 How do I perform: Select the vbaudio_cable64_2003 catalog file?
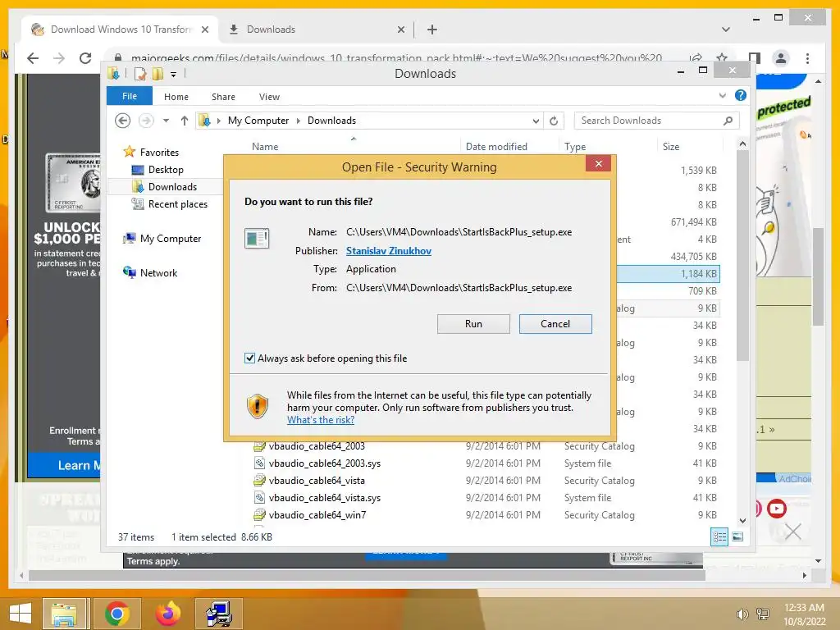click(x=316, y=445)
